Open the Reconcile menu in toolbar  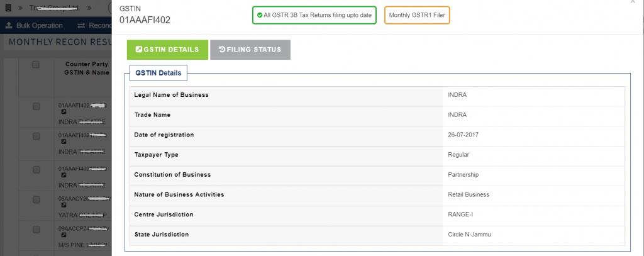point(94,26)
